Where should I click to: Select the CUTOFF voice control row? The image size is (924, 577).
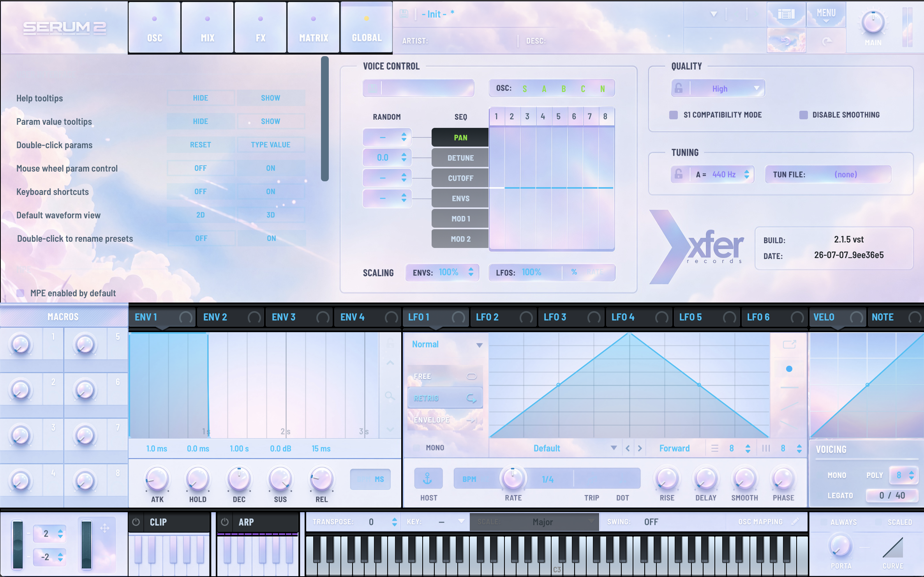click(460, 178)
